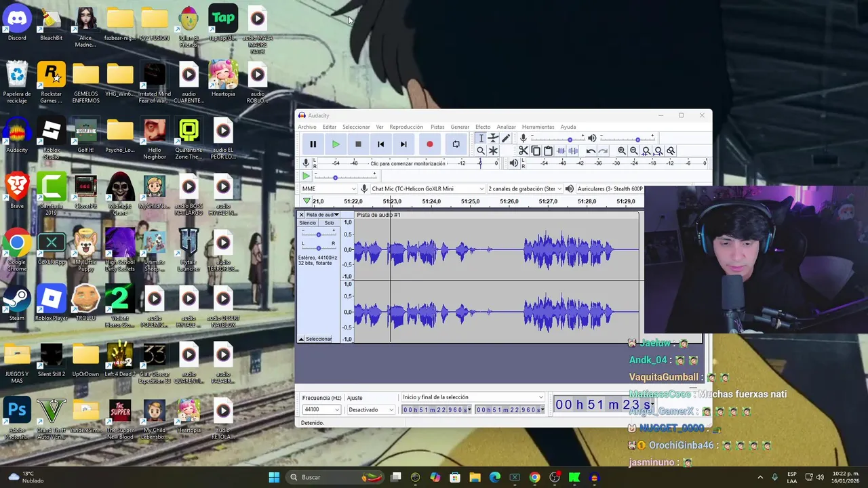The height and width of the screenshot is (488, 868).
Task: Click Fit project to width zoom icon
Action: click(x=658, y=150)
